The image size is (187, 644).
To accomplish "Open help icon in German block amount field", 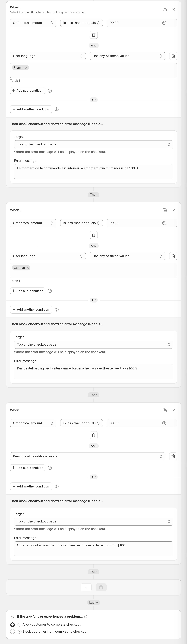I will click(x=164, y=223).
